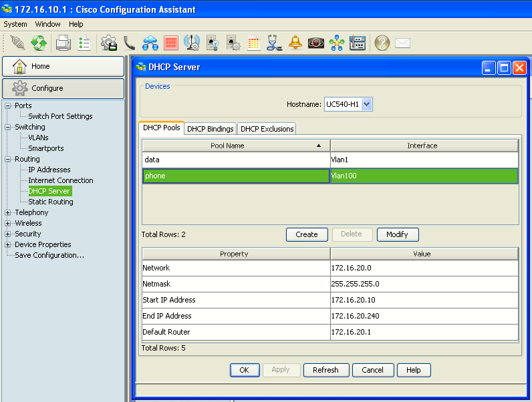Screen dimensions: 532x402
Task: Click the Print toolbar icon
Action: click(x=63, y=43)
